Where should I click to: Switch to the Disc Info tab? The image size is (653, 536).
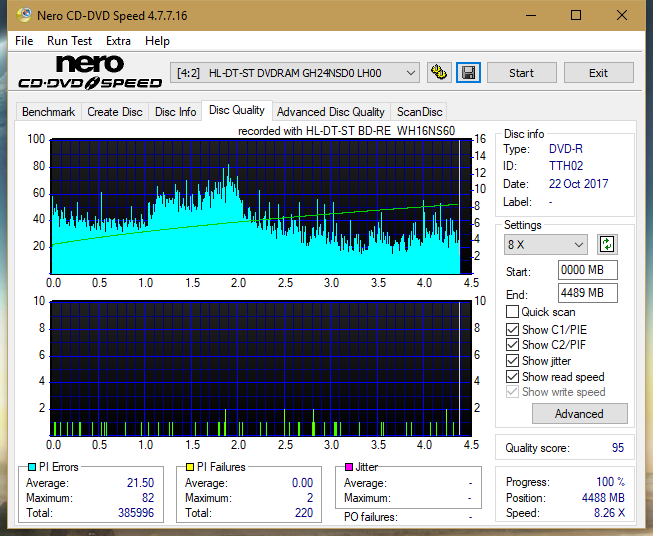tap(175, 112)
